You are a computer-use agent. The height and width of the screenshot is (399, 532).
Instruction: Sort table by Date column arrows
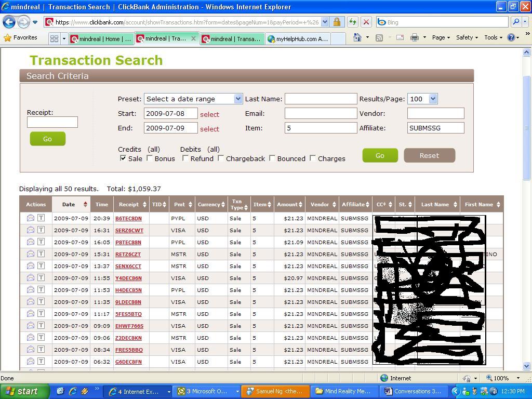[86, 204]
